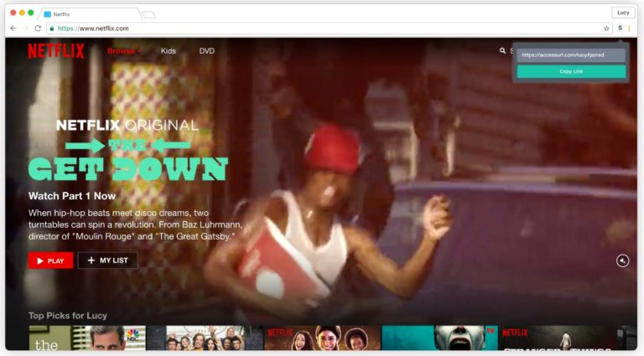Play The Get Down
This screenshot has height=356, width=644.
51,261
